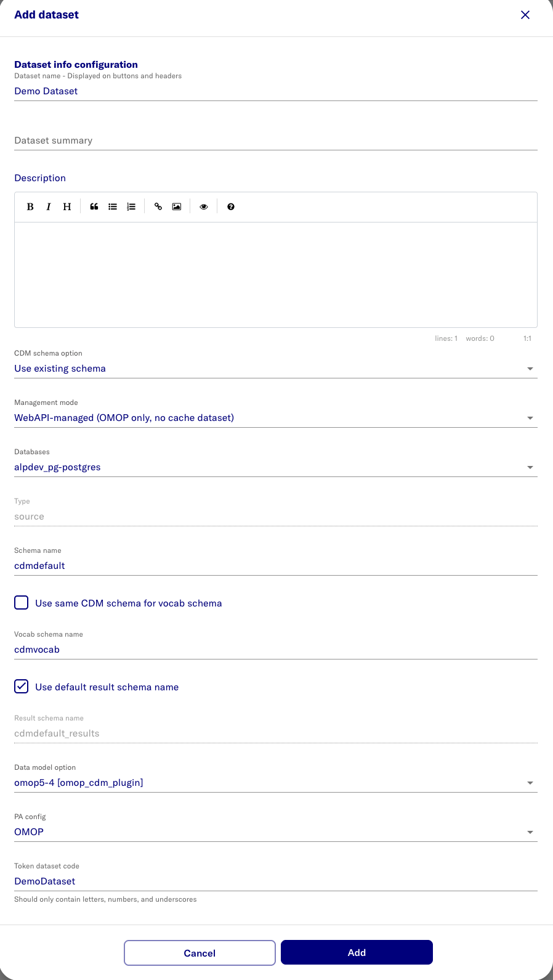Toggle italic formatting in description editor

49,207
